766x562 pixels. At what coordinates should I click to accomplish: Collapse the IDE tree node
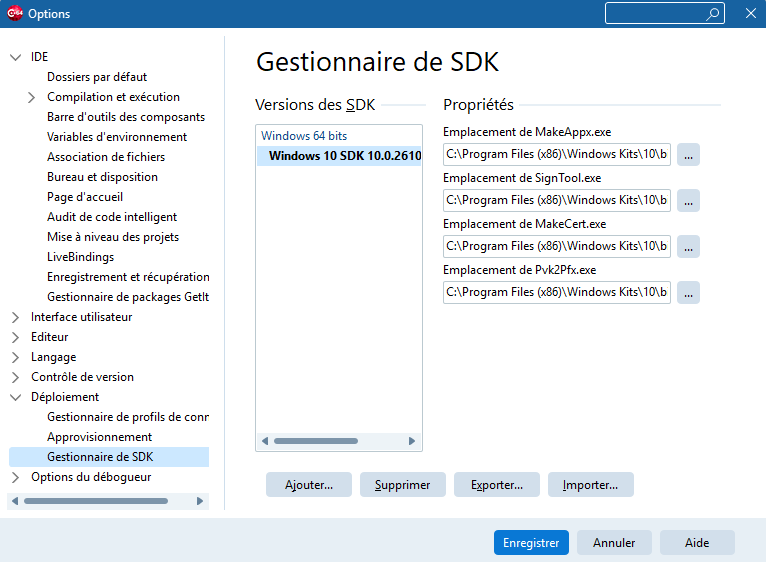click(16, 57)
